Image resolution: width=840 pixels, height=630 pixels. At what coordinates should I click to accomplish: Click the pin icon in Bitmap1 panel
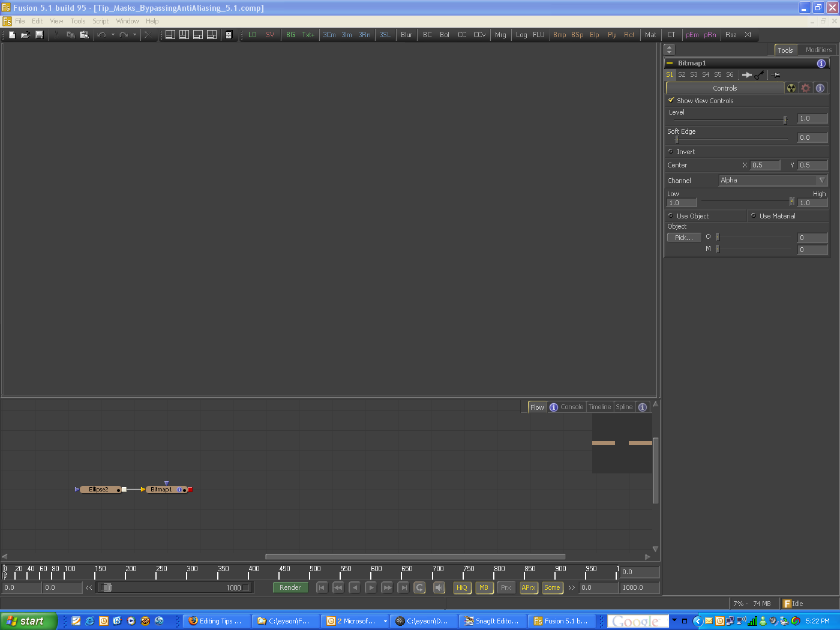[776, 75]
